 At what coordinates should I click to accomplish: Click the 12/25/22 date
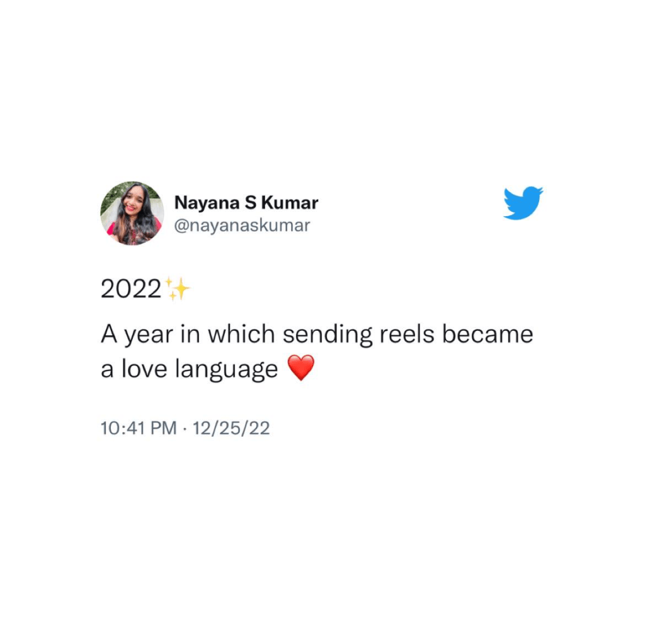pos(231,428)
